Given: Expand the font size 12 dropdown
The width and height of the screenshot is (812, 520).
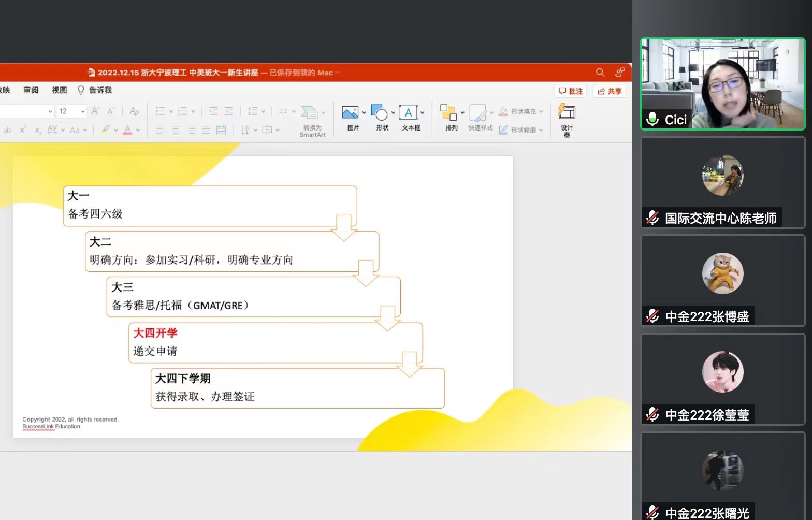Looking at the screenshot, I should coord(83,111).
